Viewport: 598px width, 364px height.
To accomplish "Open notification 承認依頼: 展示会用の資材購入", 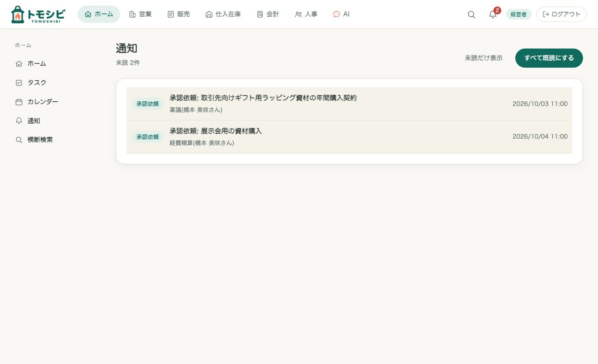I will pos(349,137).
